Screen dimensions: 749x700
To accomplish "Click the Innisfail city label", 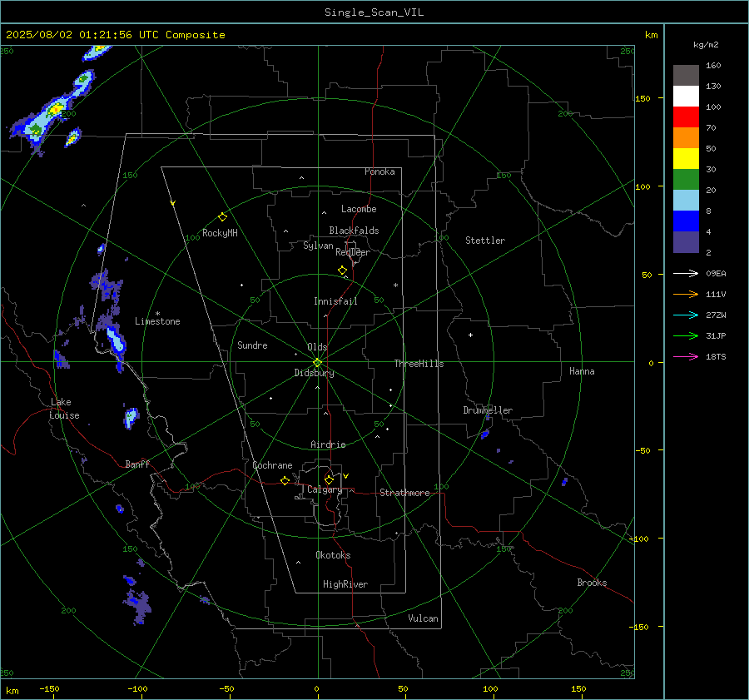I will [x=335, y=301].
